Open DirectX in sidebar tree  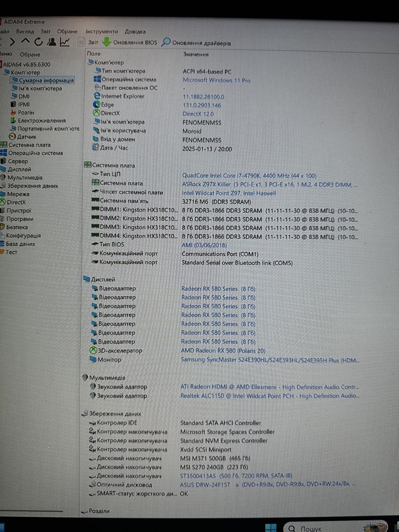click(13, 202)
